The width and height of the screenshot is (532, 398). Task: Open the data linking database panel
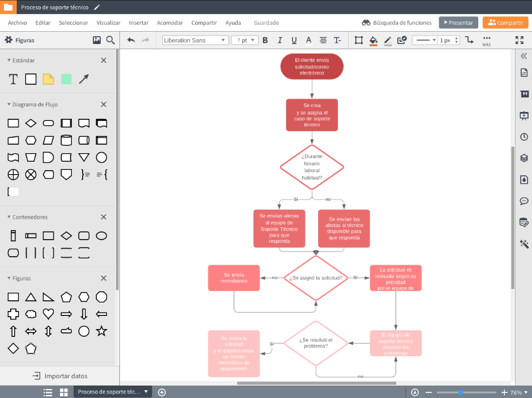click(x=524, y=222)
